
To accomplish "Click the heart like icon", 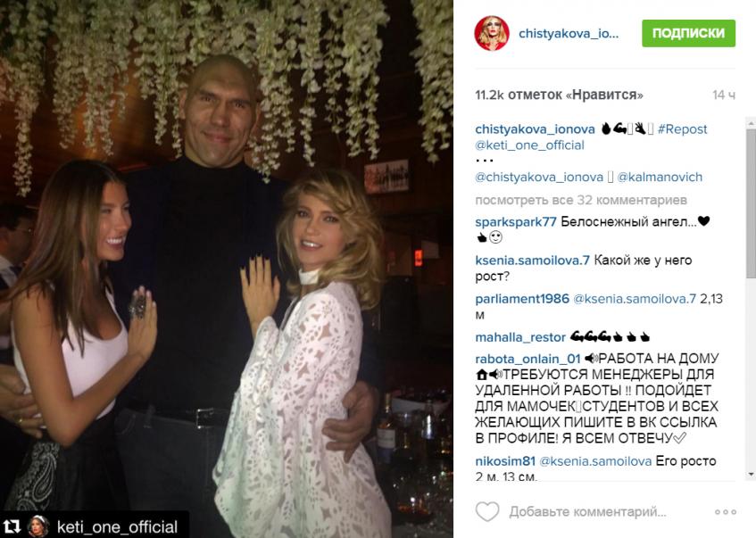I will tap(487, 511).
